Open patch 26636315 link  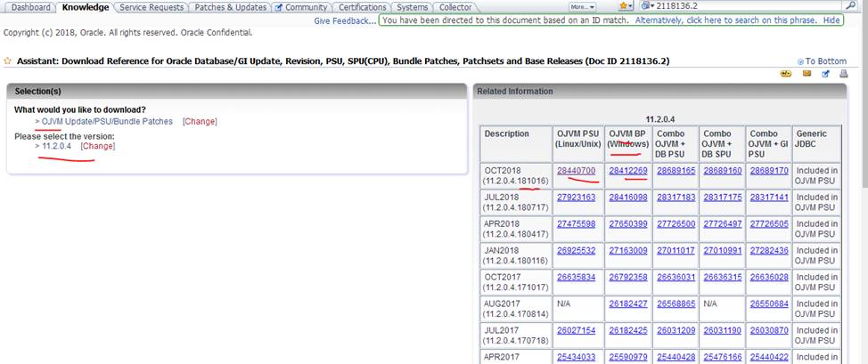723,277
